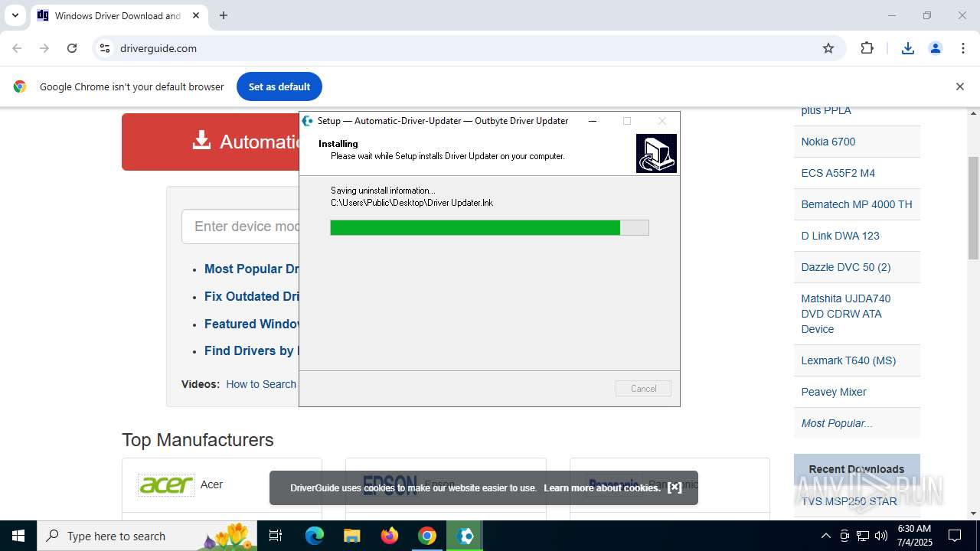Open the plus PPLA driver link
The image size is (980, 551).
point(826,110)
